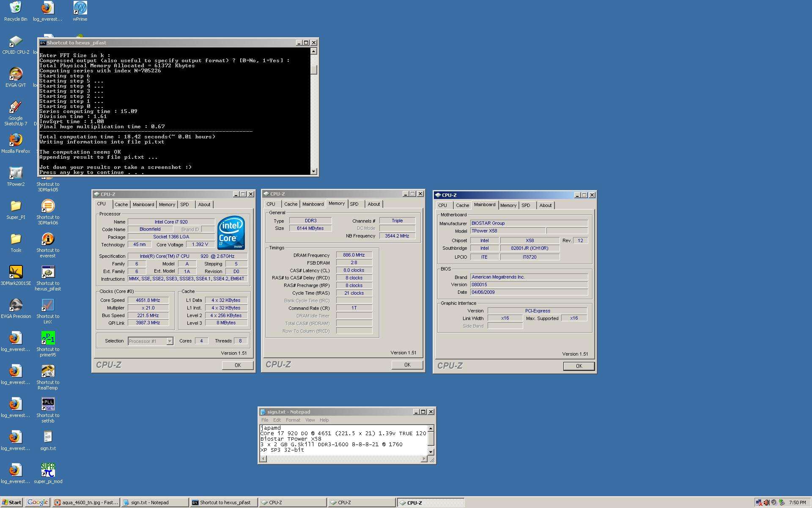
Task: Click OK in the Memory tab CPU-Z window
Action: 407,365
